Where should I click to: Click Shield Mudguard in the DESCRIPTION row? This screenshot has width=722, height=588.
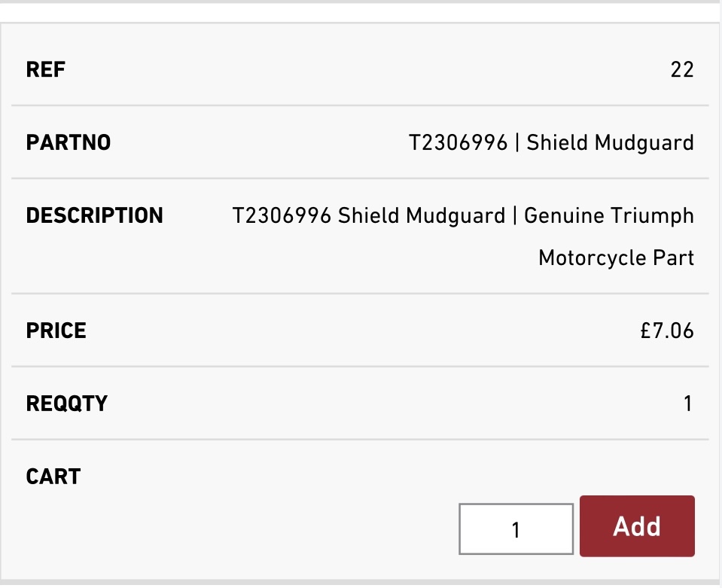[421, 215]
